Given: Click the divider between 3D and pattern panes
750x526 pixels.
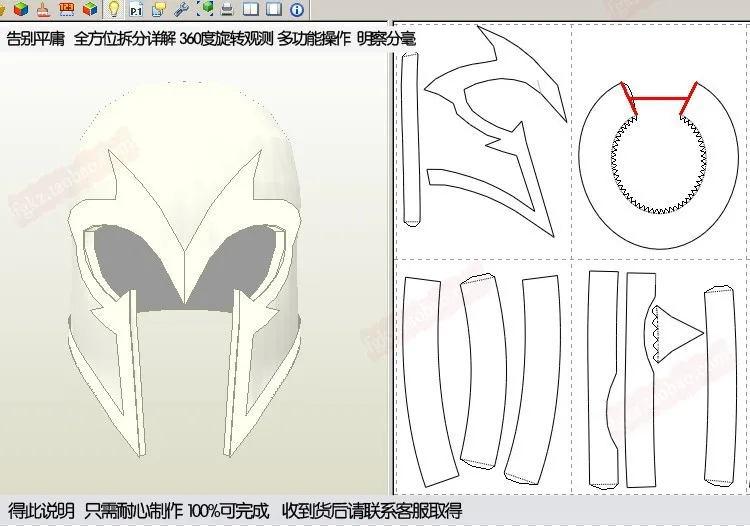Looking at the screenshot, I should pyautogui.click(x=388, y=270).
